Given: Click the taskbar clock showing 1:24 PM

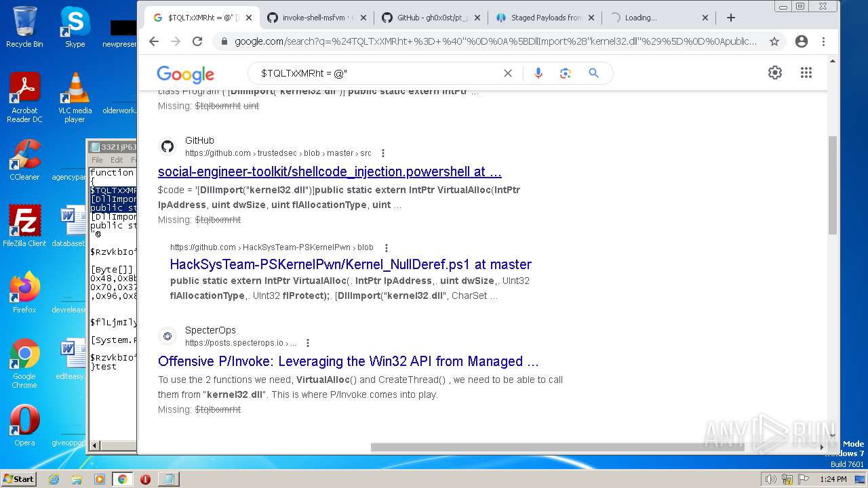Looking at the screenshot, I should pyautogui.click(x=833, y=479).
